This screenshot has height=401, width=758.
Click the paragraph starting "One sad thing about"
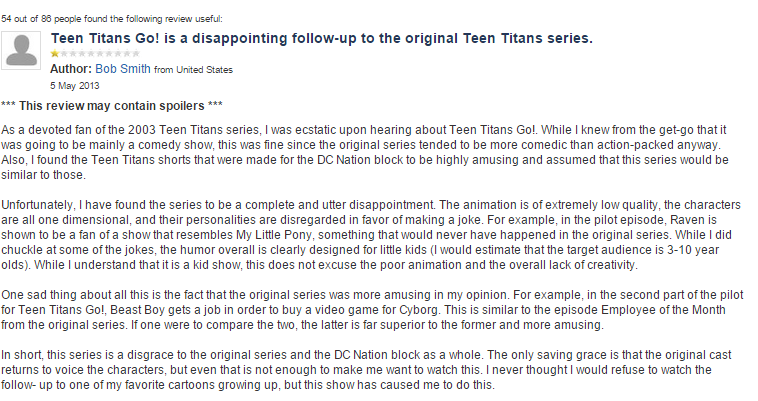point(372,310)
